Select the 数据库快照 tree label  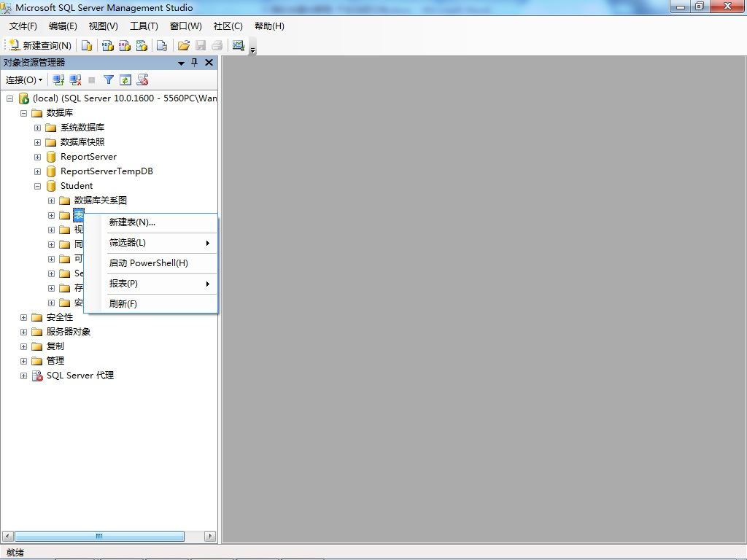pos(82,142)
